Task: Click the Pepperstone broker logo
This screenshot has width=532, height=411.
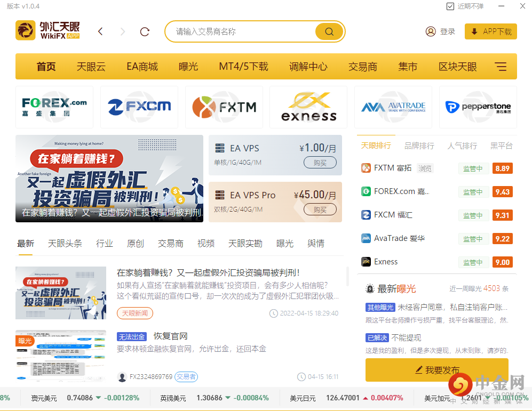Action: click(x=478, y=107)
